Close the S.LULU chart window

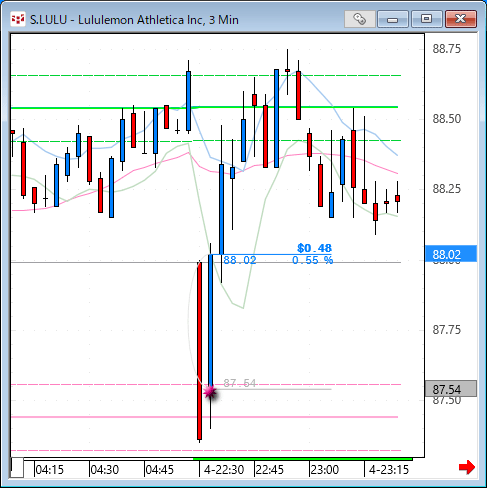point(460,19)
